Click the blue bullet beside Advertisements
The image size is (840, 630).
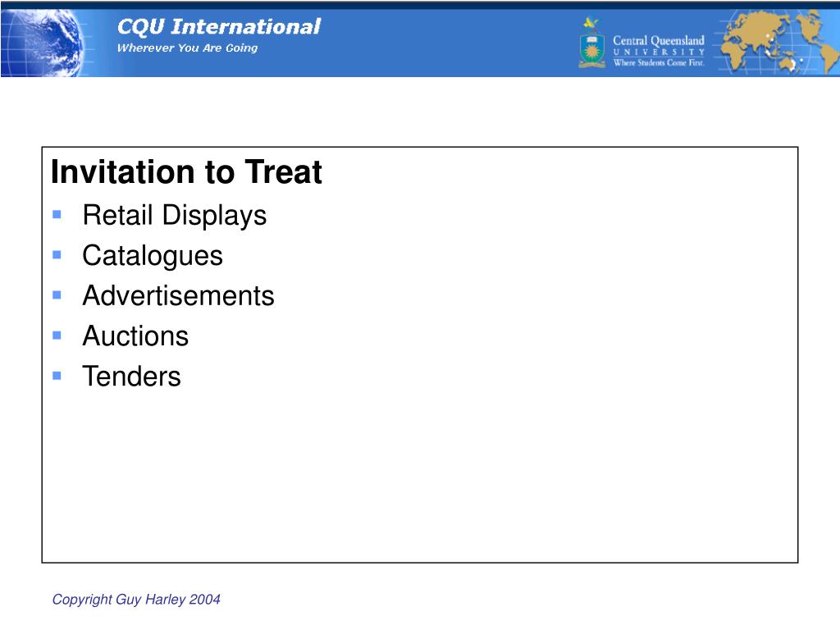pyautogui.click(x=57, y=295)
